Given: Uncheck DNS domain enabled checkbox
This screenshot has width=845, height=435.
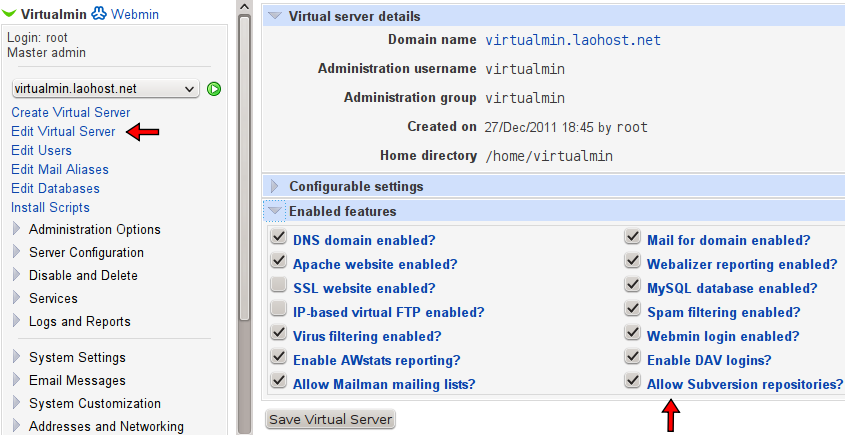Looking at the screenshot, I should click(x=279, y=237).
